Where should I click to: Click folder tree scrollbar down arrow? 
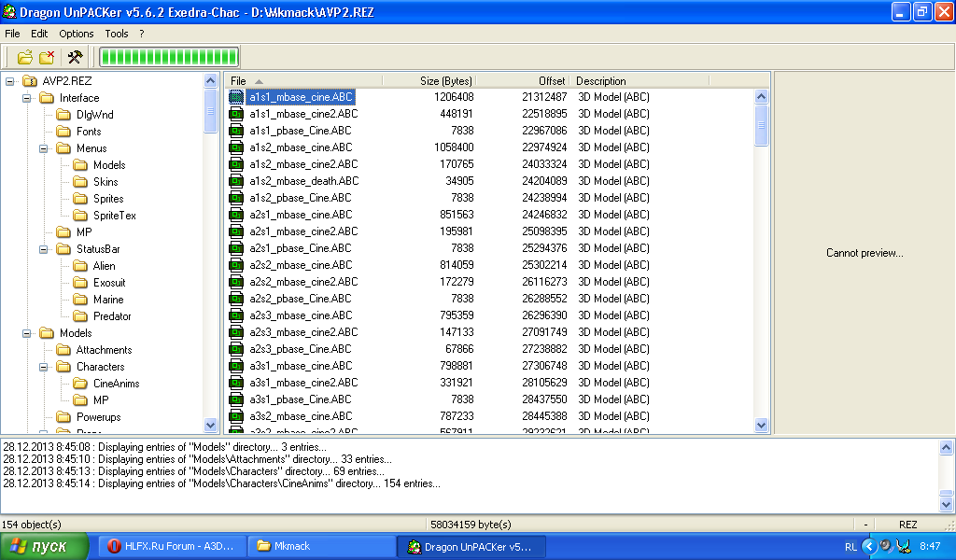pyautogui.click(x=210, y=426)
